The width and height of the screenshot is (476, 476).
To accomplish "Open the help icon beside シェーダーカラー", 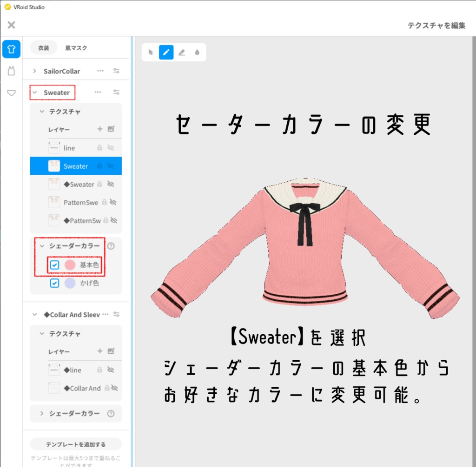I will click(110, 246).
